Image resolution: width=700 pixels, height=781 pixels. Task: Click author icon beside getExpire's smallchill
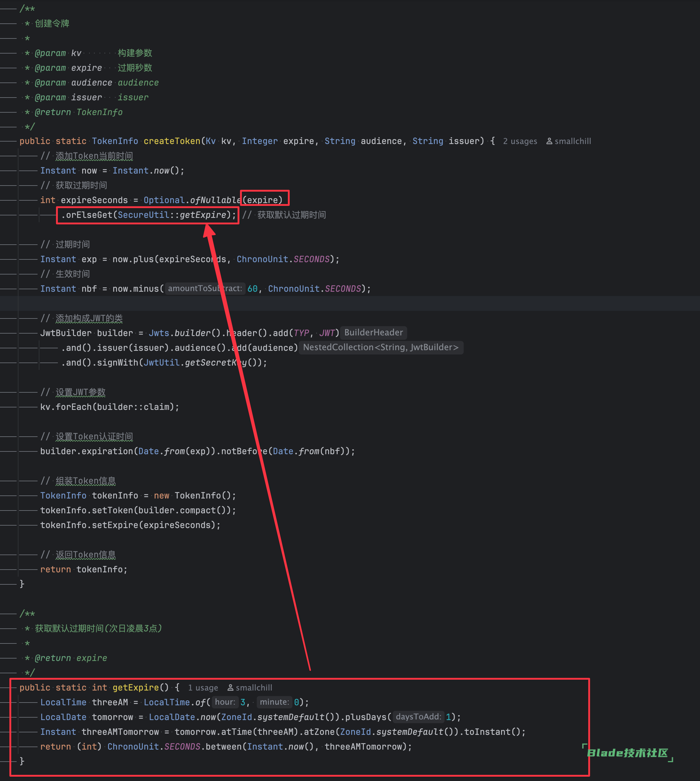click(x=230, y=688)
